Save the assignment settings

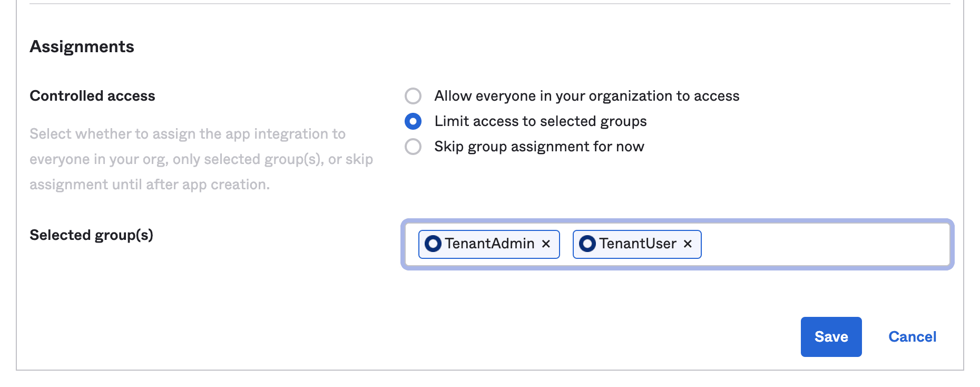[831, 337]
